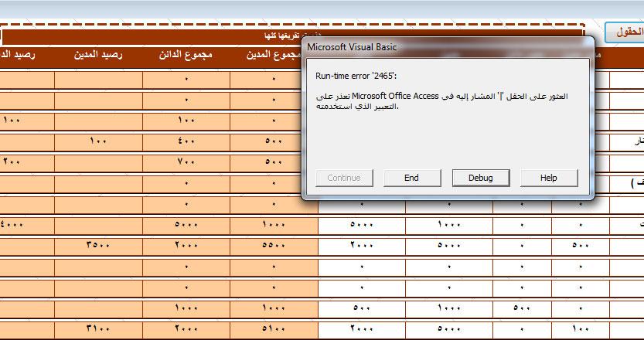644x340 pixels.
Task: Select the مجموع المدين column header
Action: tap(273, 56)
